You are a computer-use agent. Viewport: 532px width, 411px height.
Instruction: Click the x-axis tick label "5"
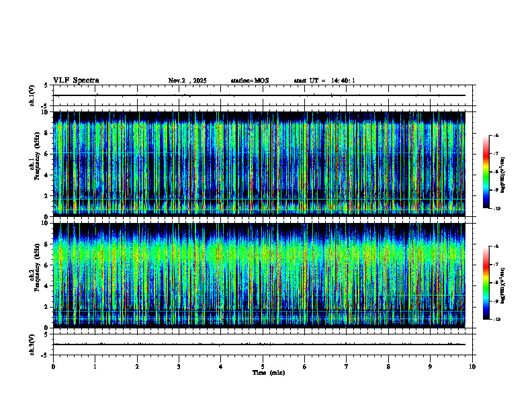263,367
